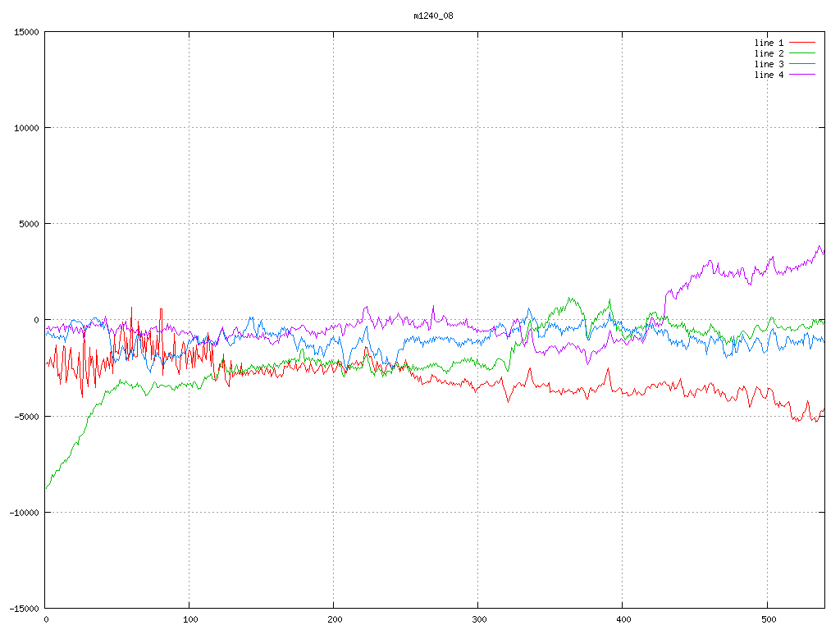The width and height of the screenshot is (840, 630).
Task: Click the 5000 y-axis tick label
Action: [x=28, y=224]
